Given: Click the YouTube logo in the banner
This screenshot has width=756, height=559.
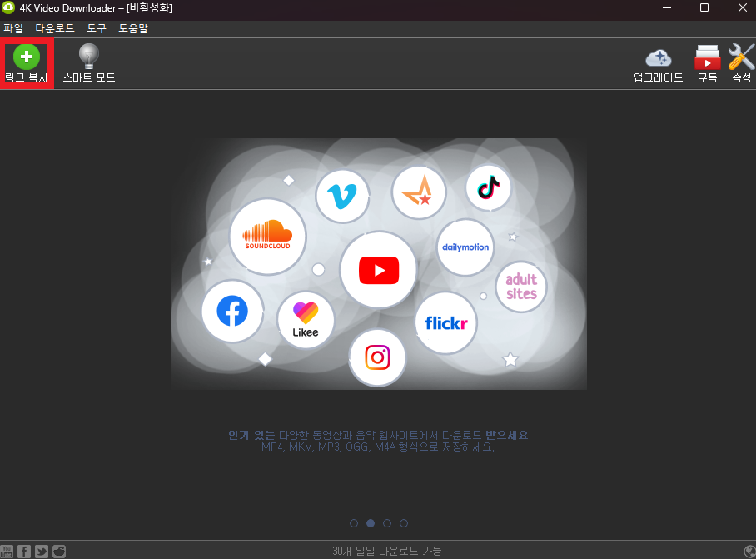Looking at the screenshot, I should [x=379, y=270].
